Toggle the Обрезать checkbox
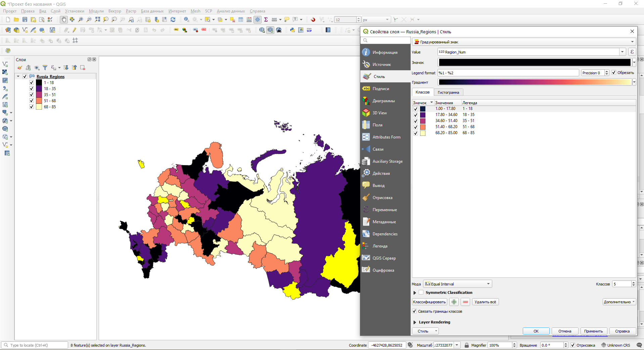644x350 pixels. click(614, 73)
